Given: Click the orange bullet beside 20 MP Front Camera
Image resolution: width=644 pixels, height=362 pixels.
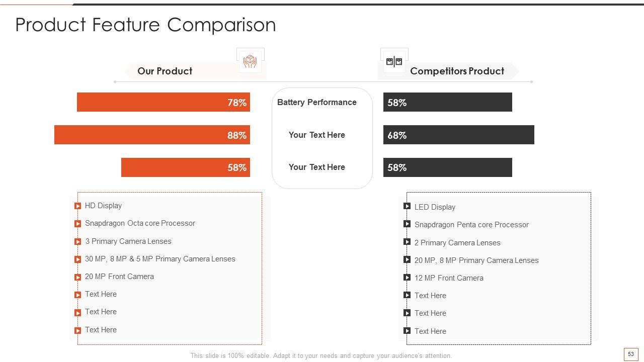Looking at the screenshot, I should click(x=78, y=277).
